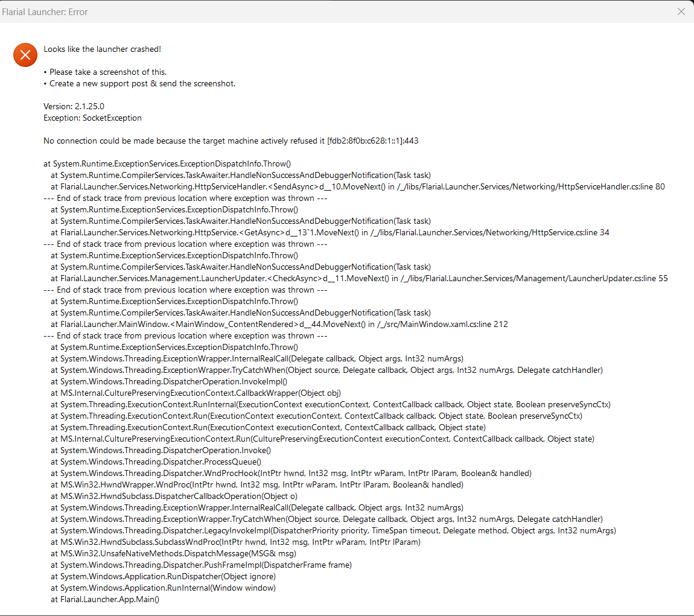Click the 'Looks like the launcher crashed!' heading
The width and height of the screenshot is (694, 616).
click(x=102, y=49)
